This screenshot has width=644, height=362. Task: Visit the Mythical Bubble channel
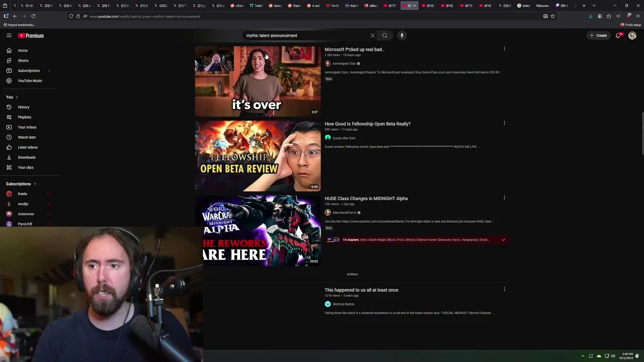(x=344, y=304)
